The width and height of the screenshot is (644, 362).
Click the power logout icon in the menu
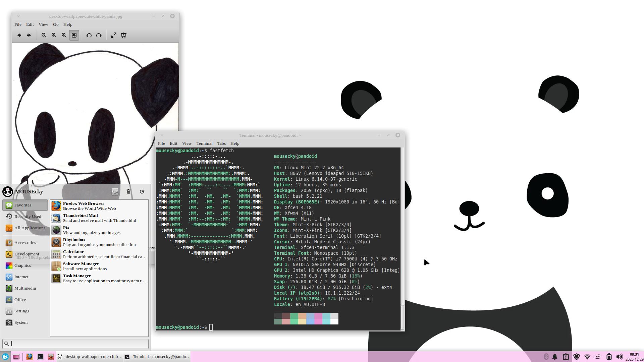pos(142,191)
